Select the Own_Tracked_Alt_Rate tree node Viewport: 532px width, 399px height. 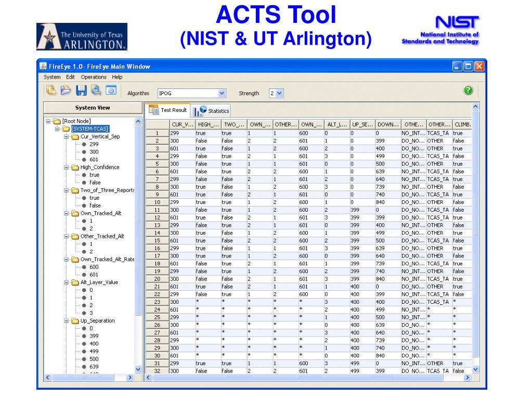[107, 259]
